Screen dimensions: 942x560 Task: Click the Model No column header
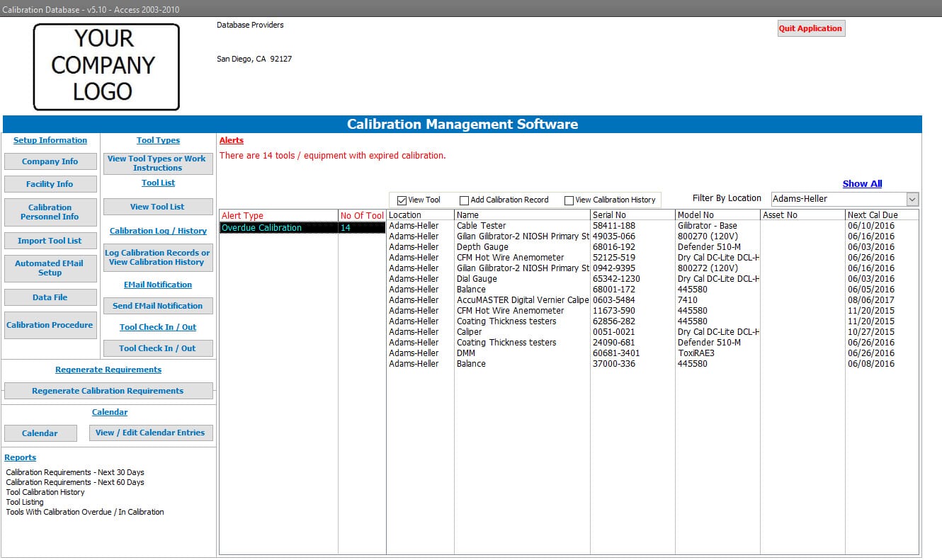(x=717, y=215)
